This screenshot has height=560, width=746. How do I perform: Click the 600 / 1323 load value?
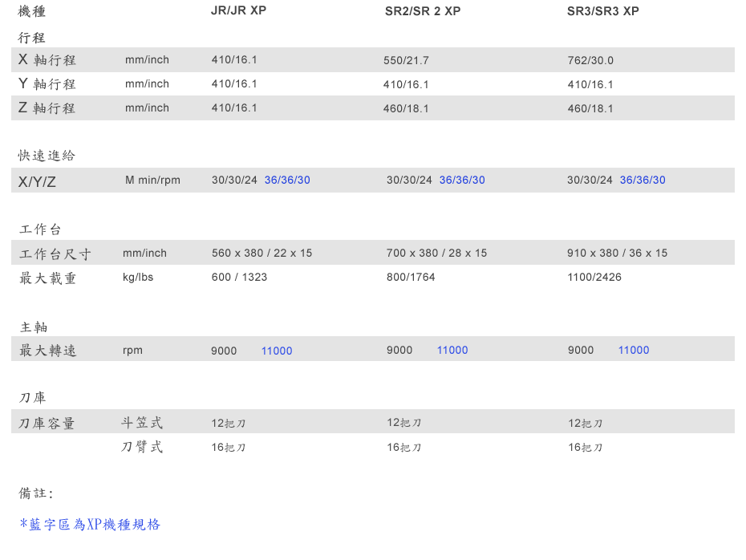point(239,277)
